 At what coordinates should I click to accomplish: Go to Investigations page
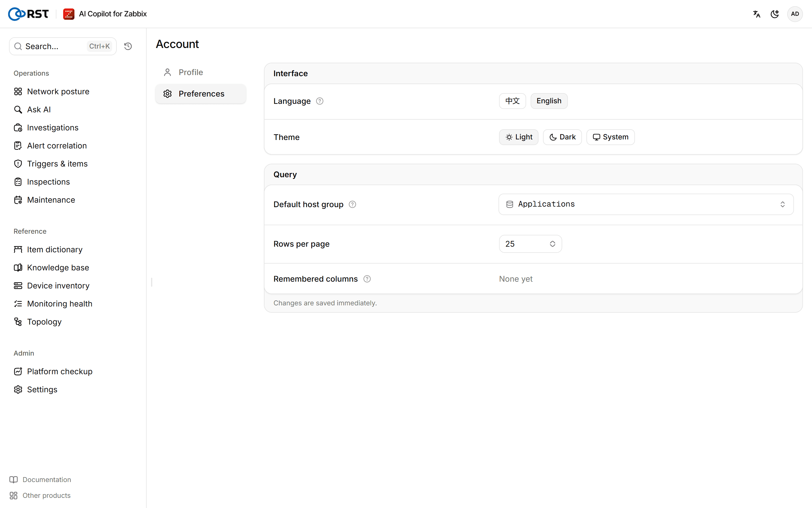(73, 128)
